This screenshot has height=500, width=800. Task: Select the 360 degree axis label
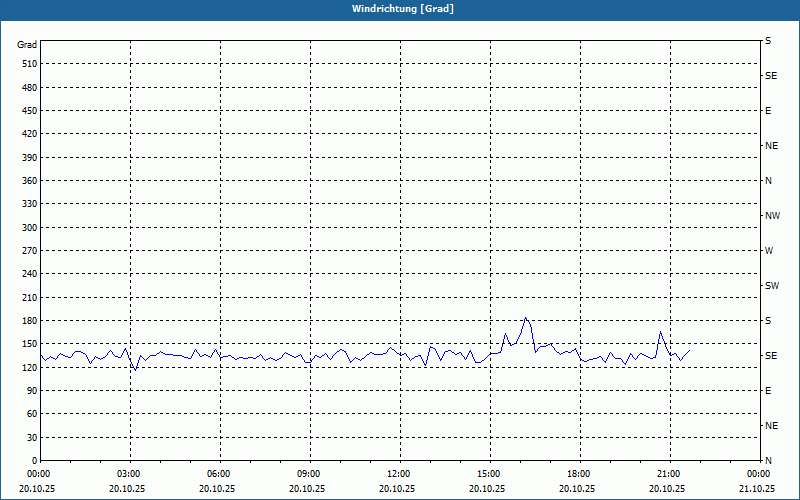pyautogui.click(x=30, y=181)
